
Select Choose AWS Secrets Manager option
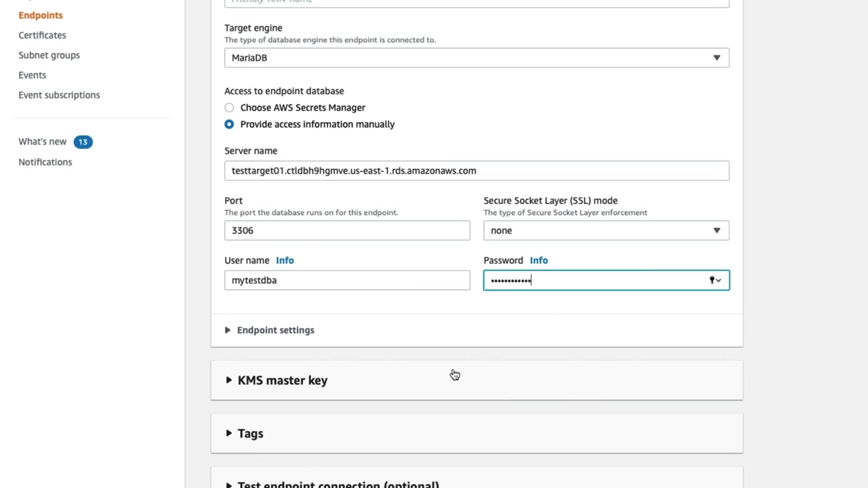coord(229,108)
